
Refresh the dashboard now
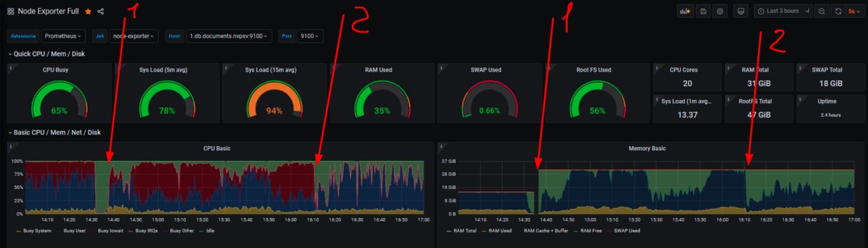coord(839,12)
